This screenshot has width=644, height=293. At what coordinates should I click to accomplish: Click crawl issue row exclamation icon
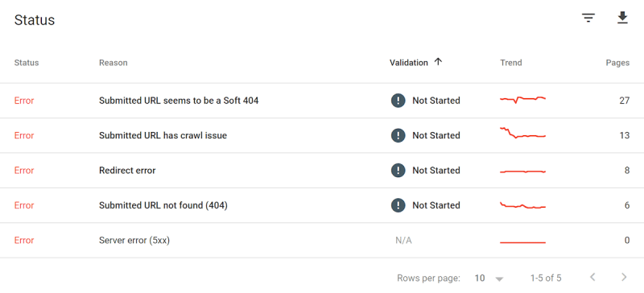pyautogui.click(x=398, y=135)
